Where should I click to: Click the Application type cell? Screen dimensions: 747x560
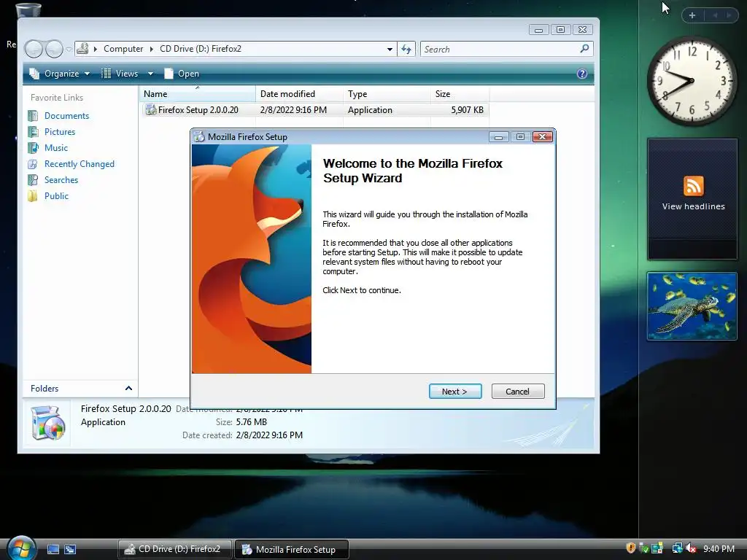click(x=370, y=110)
